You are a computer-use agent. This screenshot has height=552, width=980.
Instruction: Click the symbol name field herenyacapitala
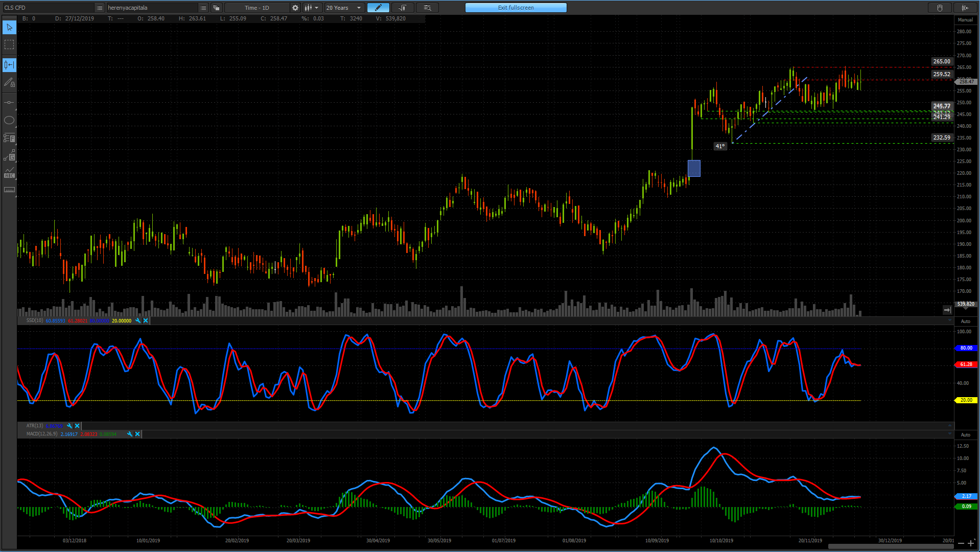point(152,8)
